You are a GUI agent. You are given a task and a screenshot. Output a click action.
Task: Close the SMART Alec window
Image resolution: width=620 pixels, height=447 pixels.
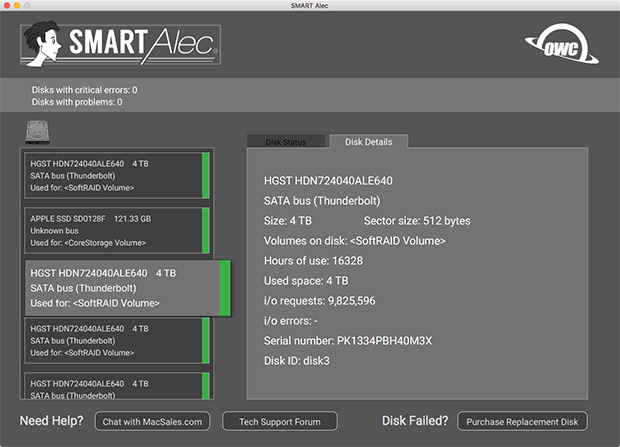tap(7, 5)
